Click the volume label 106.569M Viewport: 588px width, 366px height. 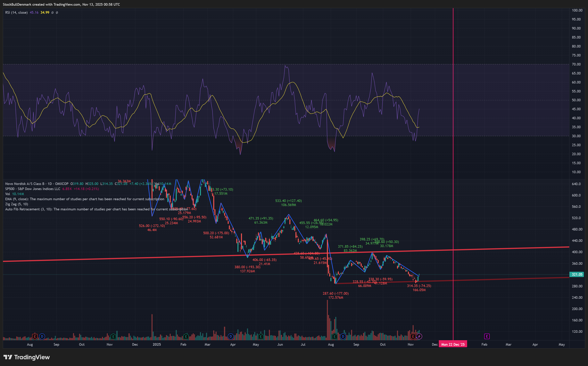click(x=288, y=205)
